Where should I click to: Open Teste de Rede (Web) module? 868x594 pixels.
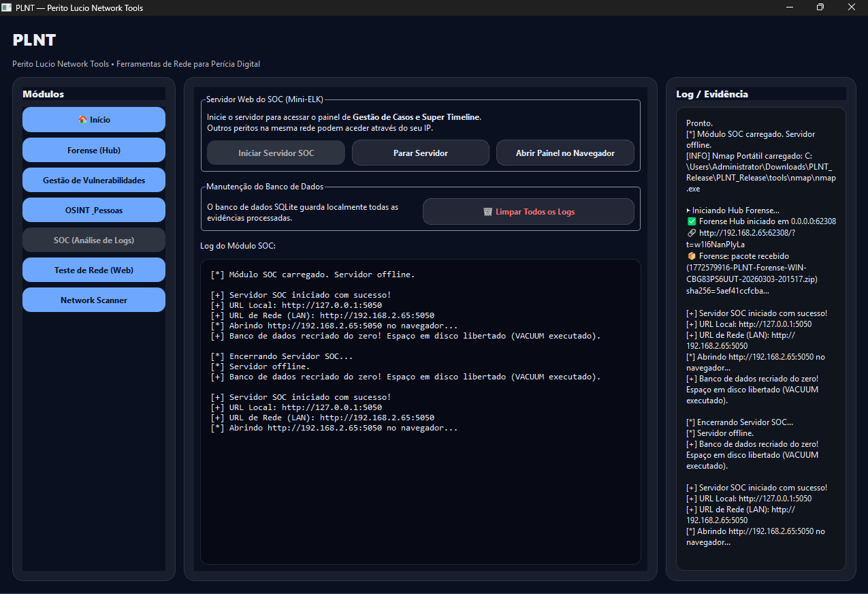click(94, 270)
